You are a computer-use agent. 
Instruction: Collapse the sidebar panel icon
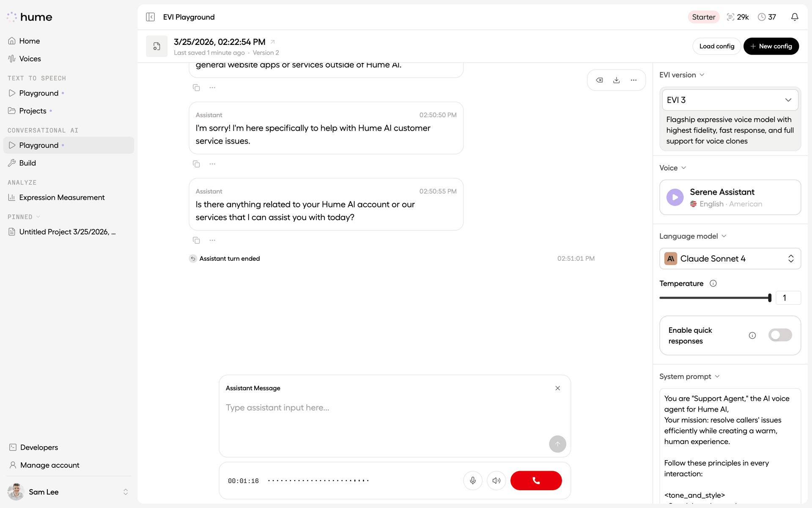150,17
